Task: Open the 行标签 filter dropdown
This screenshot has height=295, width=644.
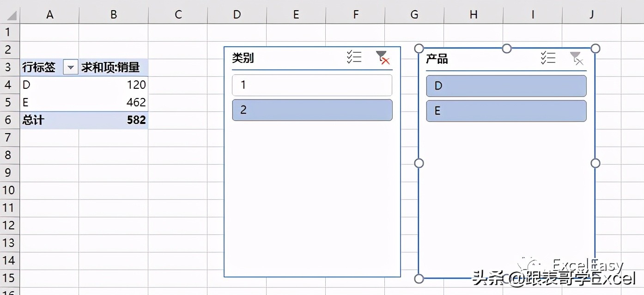Action: 70,68
